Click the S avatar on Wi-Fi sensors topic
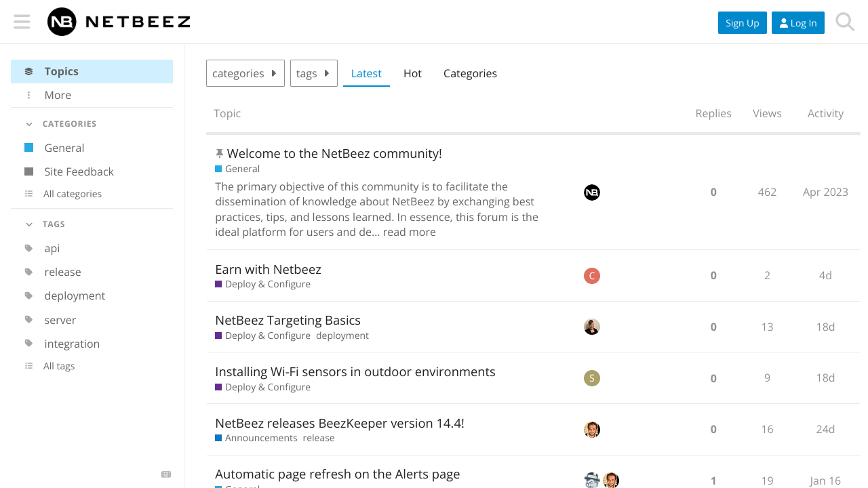 [x=592, y=378]
